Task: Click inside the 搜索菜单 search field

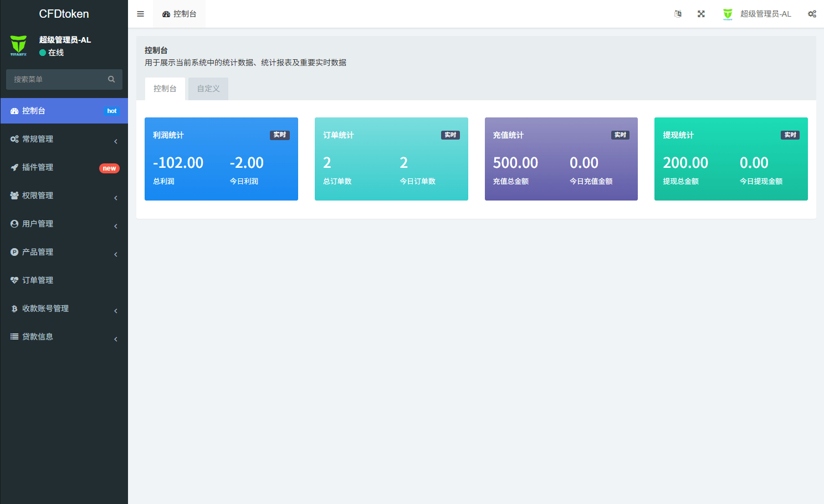Action: pos(55,79)
